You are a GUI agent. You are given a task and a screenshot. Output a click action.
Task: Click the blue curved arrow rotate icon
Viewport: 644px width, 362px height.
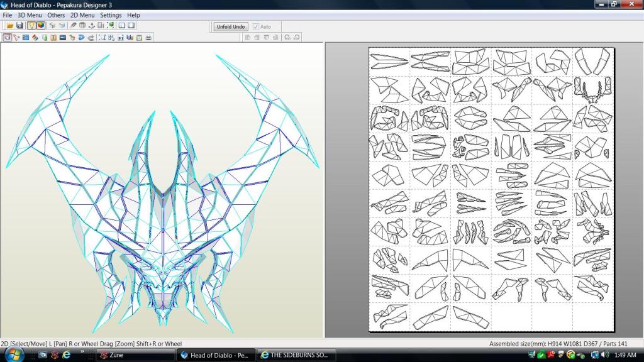point(81,37)
